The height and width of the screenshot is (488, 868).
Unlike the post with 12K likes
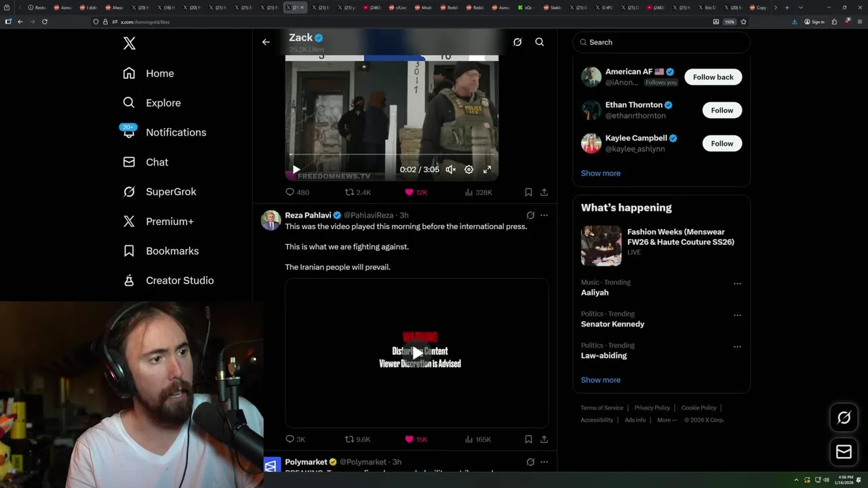point(416,192)
